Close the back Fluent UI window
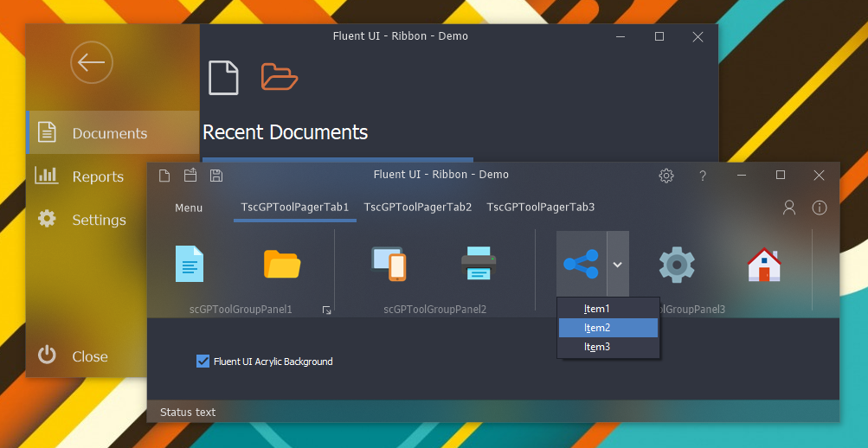 coord(698,36)
